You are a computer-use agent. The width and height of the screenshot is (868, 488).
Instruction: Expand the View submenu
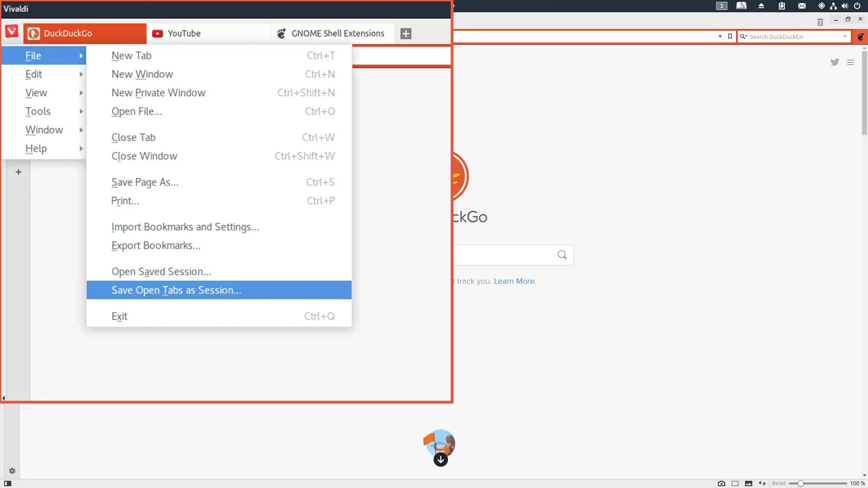coord(44,93)
